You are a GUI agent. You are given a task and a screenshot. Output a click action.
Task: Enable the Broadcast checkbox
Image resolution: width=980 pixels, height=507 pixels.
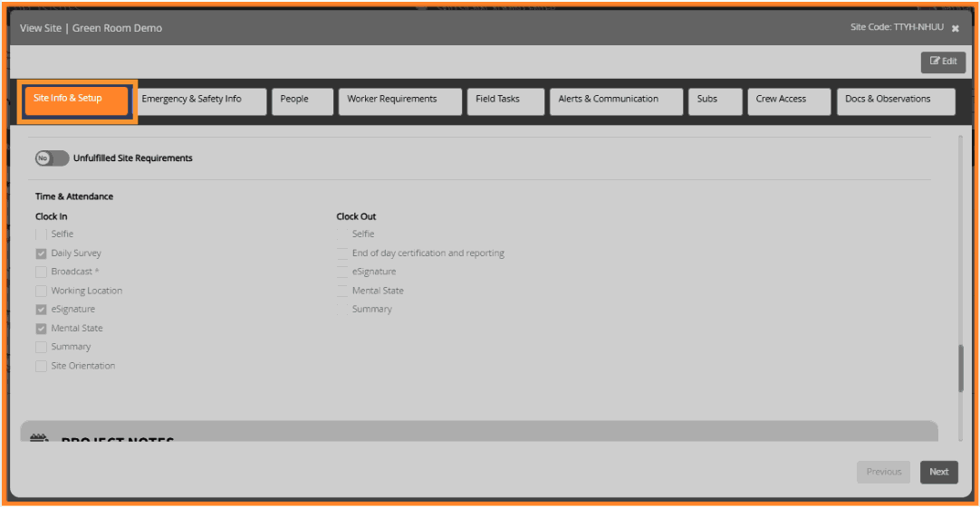point(42,273)
